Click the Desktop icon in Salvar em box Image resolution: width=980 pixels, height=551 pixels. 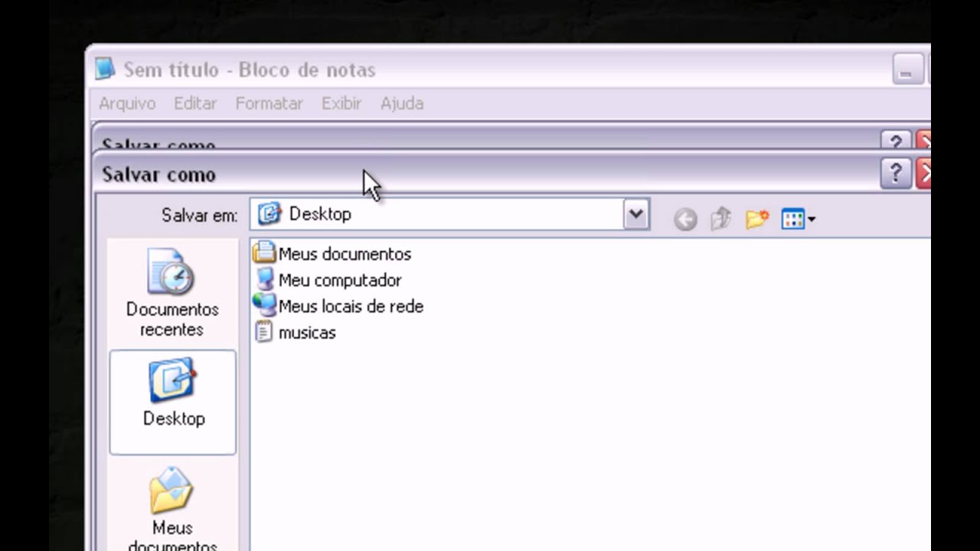click(x=269, y=214)
